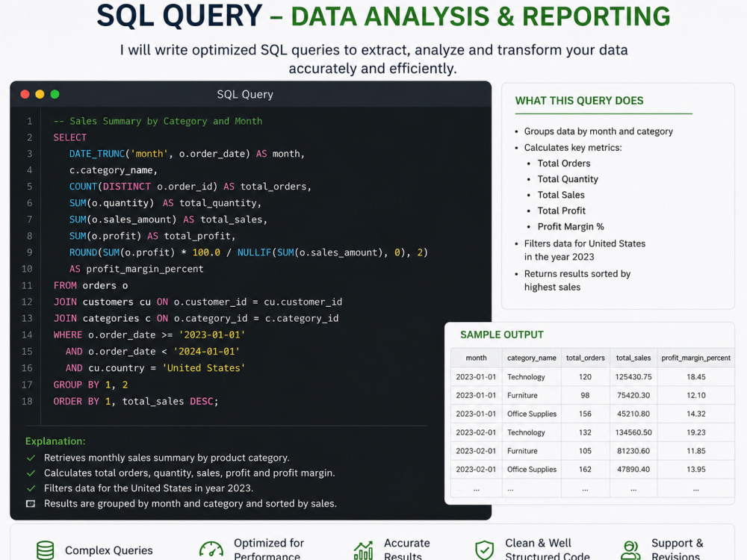Click 'profit_margin_percent' on code line 10

pos(145,269)
